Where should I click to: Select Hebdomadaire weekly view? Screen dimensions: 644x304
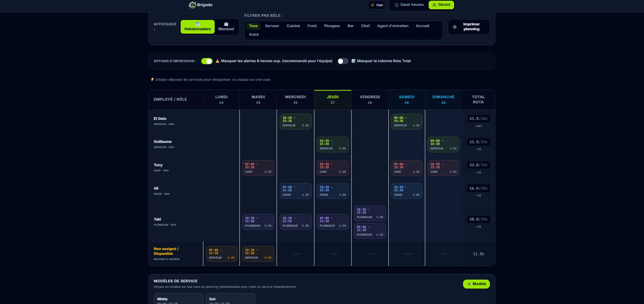click(197, 27)
